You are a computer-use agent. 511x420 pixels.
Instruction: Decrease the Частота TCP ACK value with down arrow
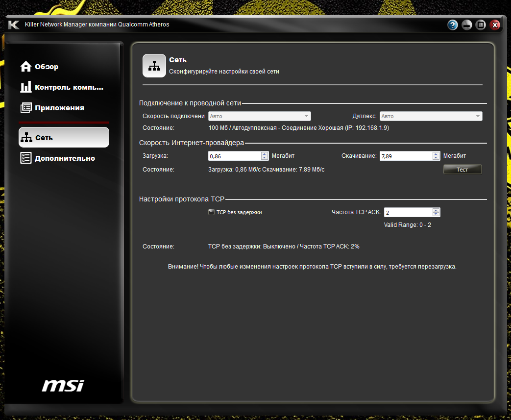click(x=436, y=215)
